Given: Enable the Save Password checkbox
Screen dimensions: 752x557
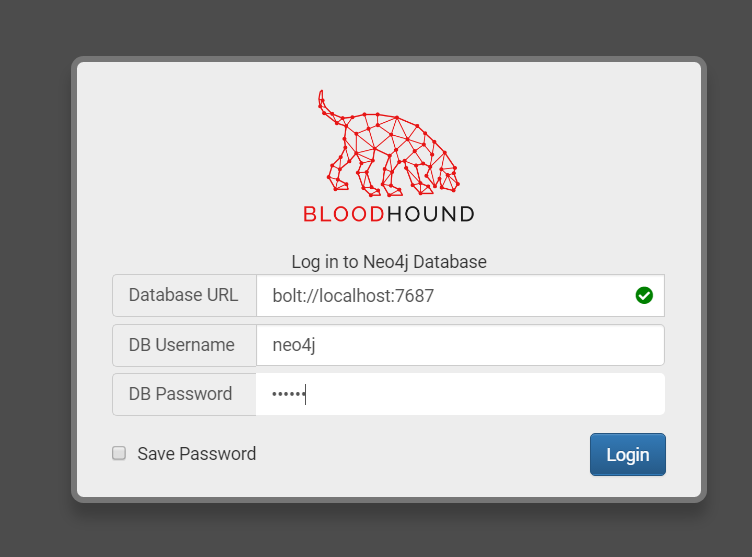Looking at the screenshot, I should [x=119, y=453].
